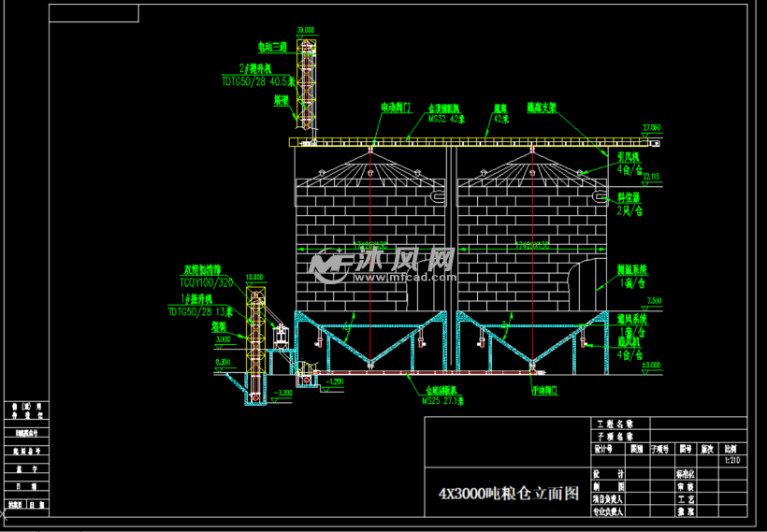
Task: Select the -3.300 pit depth marker
Action: pyautogui.click(x=282, y=393)
